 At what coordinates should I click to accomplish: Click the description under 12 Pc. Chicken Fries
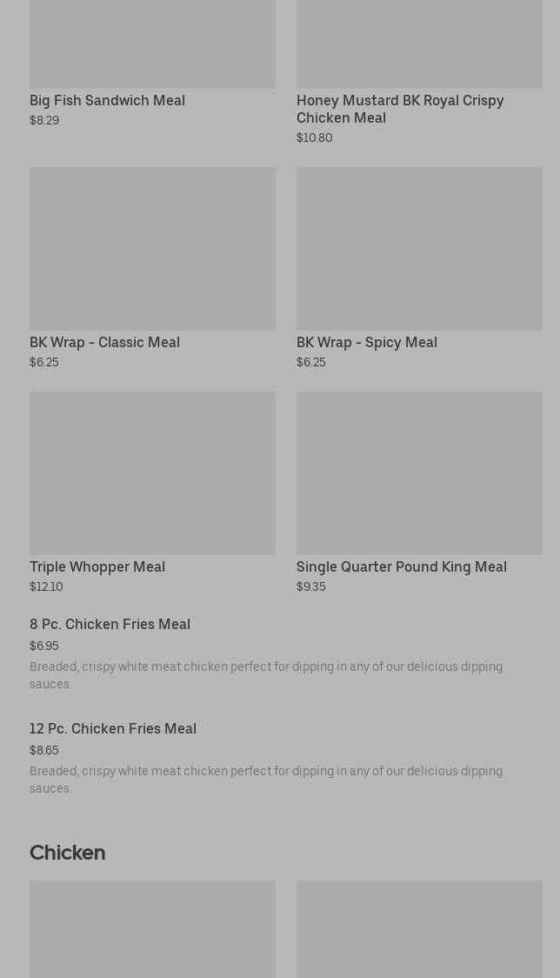coord(266,780)
